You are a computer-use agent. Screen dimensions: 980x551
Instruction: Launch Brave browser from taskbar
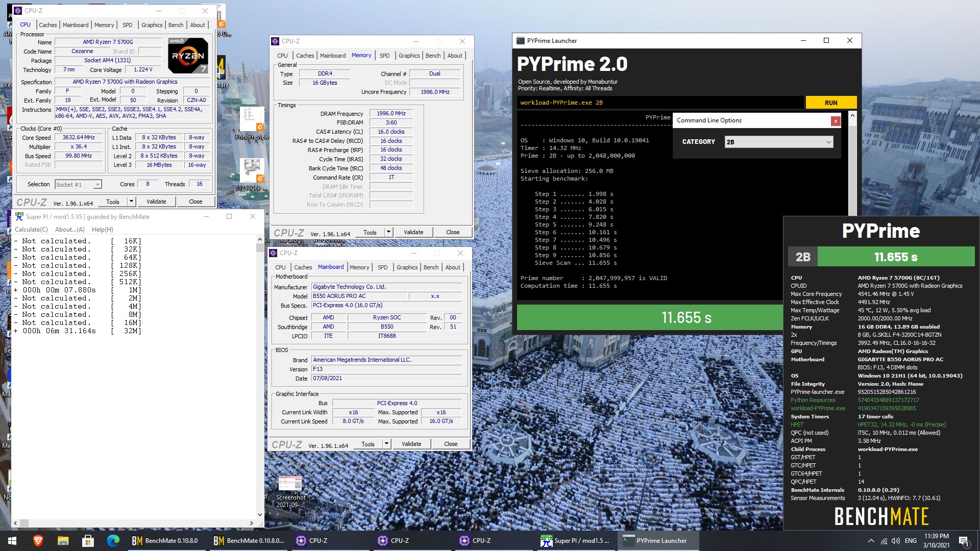(38, 541)
